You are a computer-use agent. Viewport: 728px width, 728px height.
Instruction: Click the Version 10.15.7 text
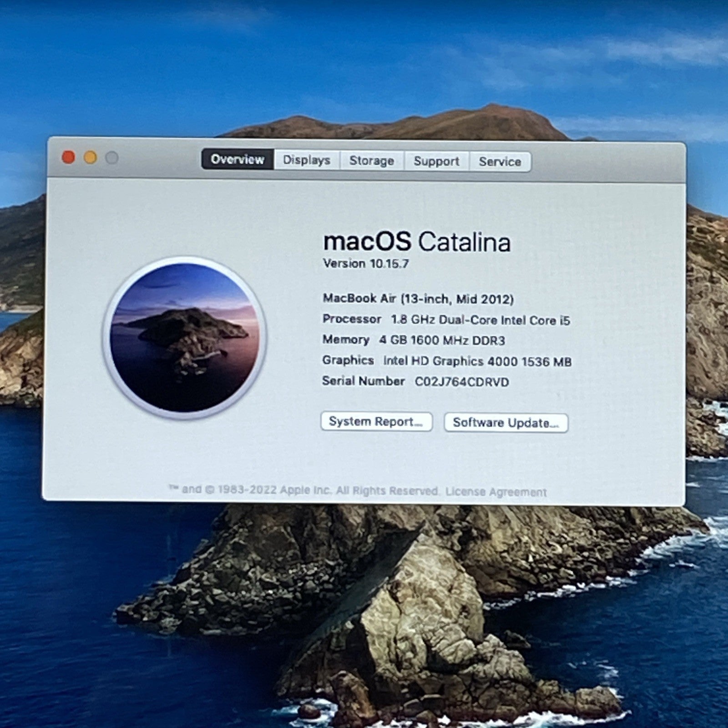[x=366, y=264]
